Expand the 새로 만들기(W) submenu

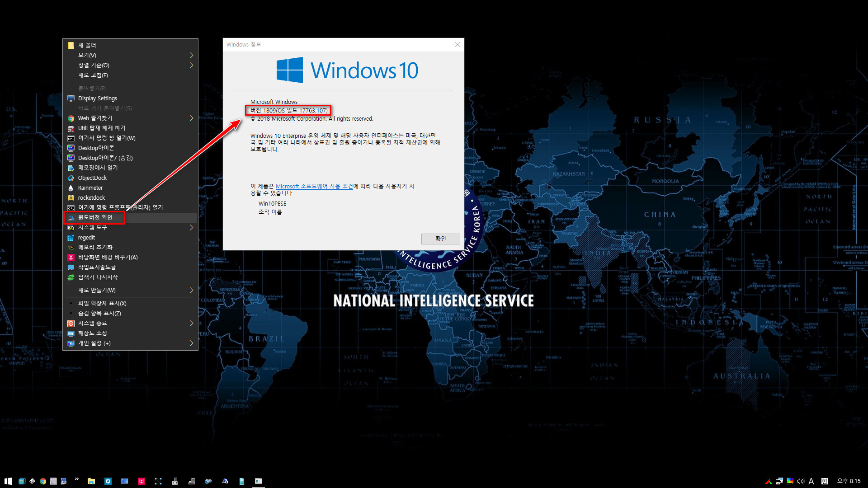click(x=130, y=290)
